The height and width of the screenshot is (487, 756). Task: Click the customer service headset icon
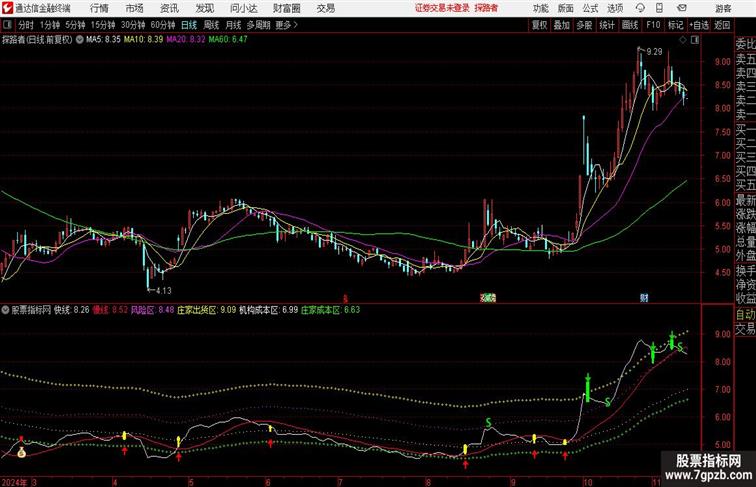coord(640,8)
